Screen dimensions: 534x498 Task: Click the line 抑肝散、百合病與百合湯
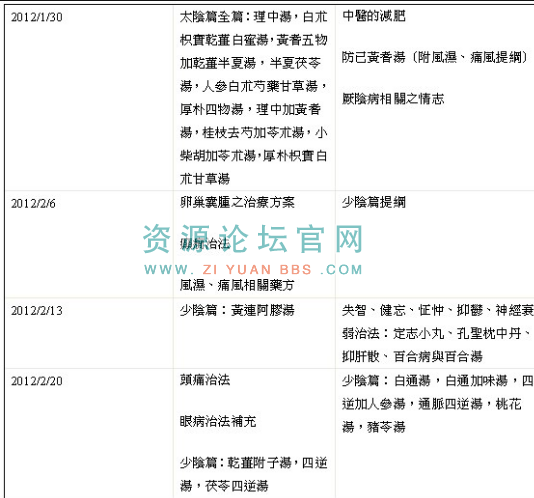coord(412,357)
